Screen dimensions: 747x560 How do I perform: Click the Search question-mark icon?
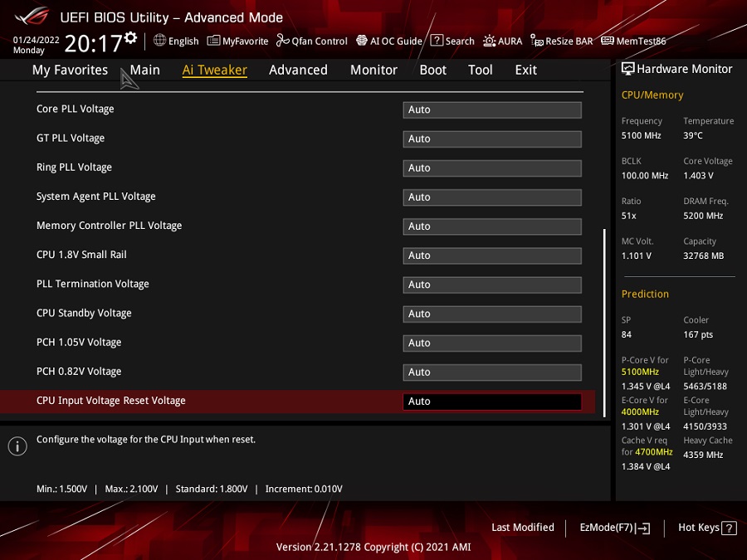[437, 41]
